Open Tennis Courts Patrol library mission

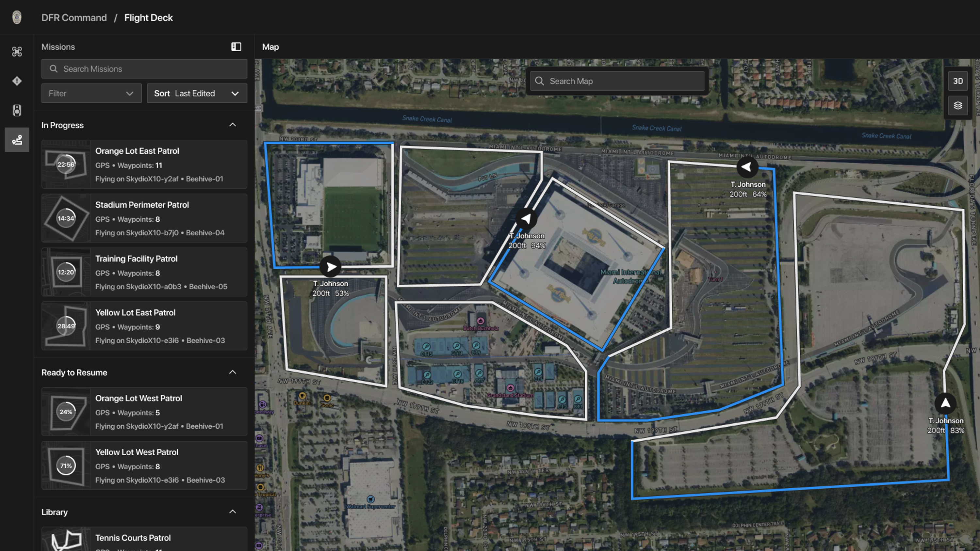click(x=144, y=539)
